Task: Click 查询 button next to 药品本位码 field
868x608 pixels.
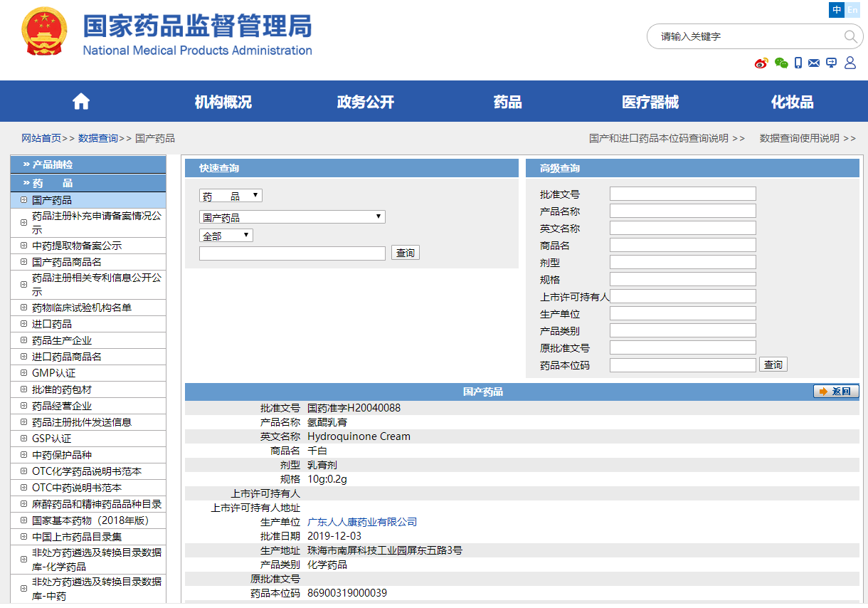Action: pyautogui.click(x=773, y=365)
